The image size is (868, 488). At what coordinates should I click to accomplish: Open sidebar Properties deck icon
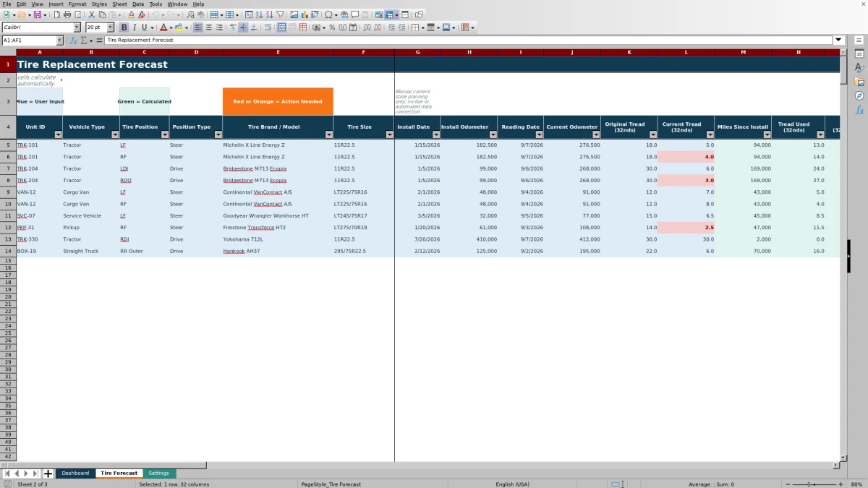[x=859, y=53]
